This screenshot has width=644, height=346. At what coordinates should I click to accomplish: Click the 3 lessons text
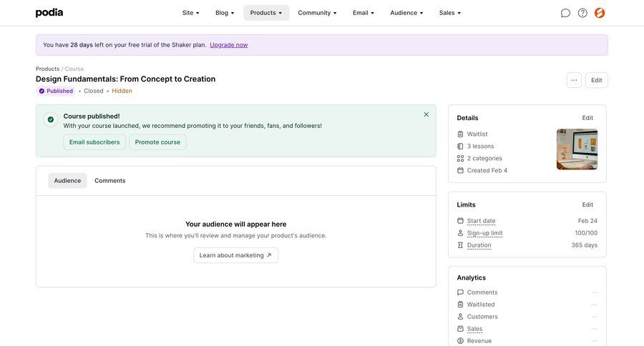pos(480,146)
